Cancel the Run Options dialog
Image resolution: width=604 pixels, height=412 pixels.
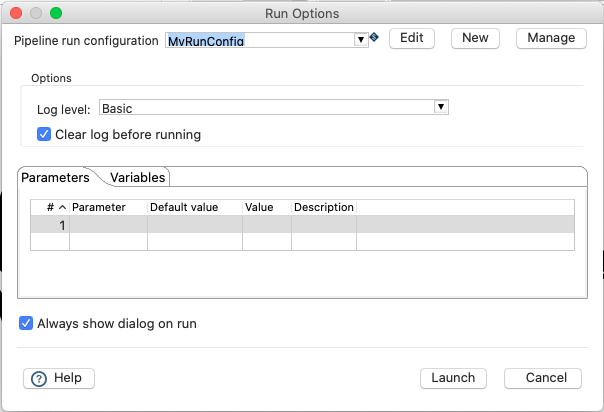543,378
